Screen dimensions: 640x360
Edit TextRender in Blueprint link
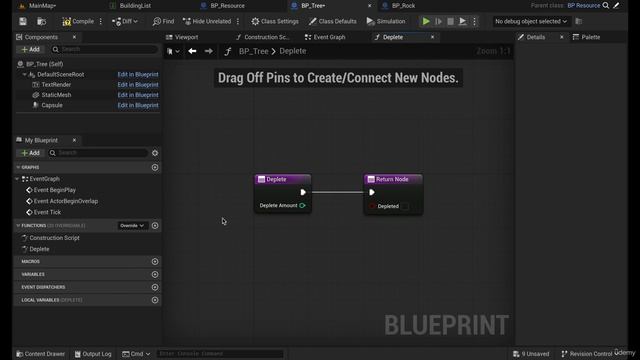click(138, 84)
